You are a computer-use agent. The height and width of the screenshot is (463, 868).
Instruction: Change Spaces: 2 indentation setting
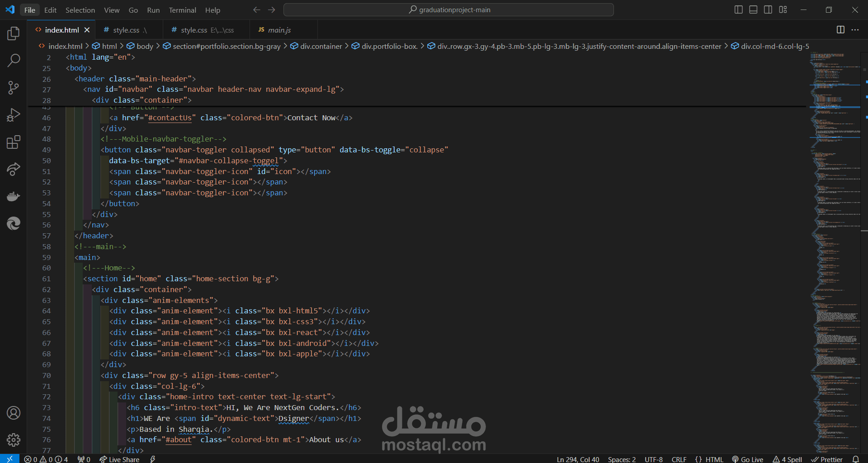pyautogui.click(x=622, y=459)
